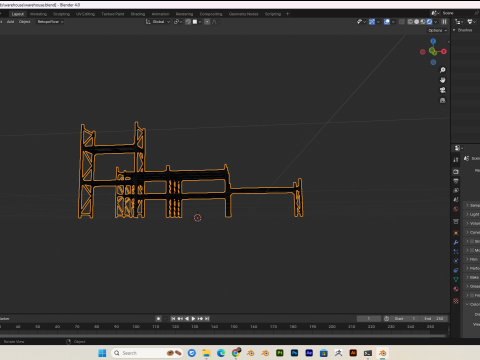Open the Output properties tab
480x360 pixels.
(456, 181)
